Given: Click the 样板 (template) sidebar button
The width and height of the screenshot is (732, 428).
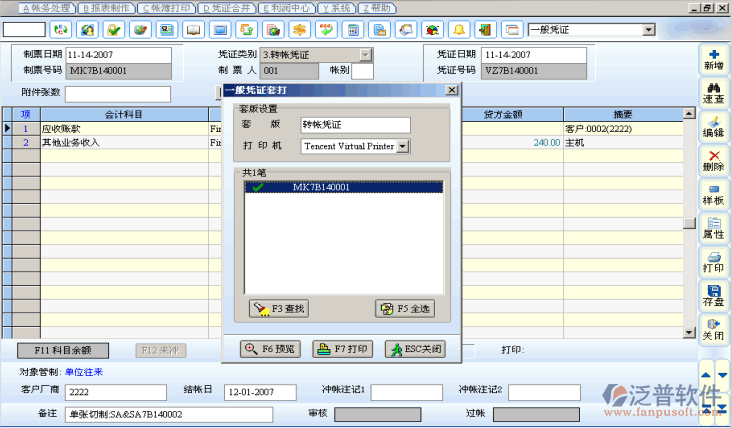Looking at the screenshot, I should click(x=713, y=195).
